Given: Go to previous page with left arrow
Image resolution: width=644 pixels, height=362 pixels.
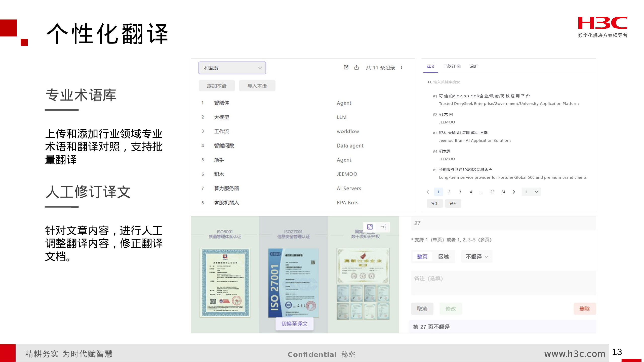Looking at the screenshot, I should [428, 192].
